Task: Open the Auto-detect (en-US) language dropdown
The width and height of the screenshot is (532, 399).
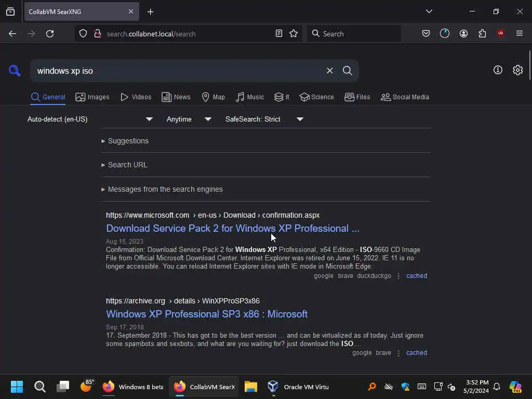Action: click(x=90, y=119)
